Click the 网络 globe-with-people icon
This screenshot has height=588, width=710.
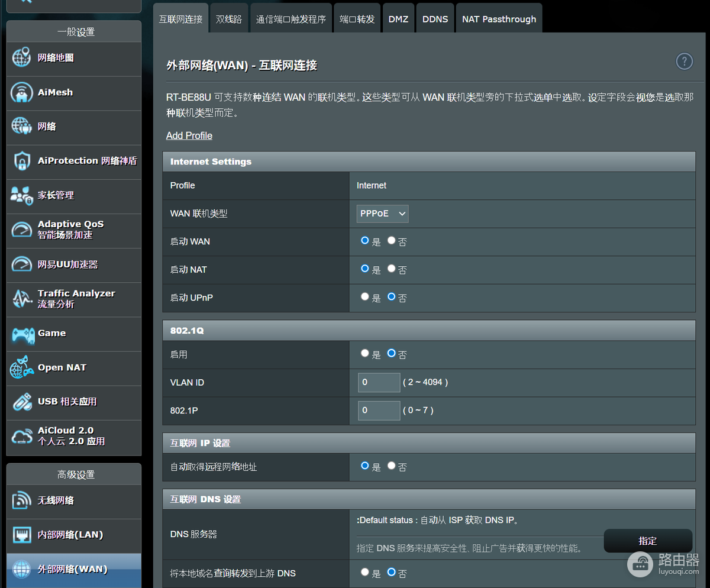[21, 127]
